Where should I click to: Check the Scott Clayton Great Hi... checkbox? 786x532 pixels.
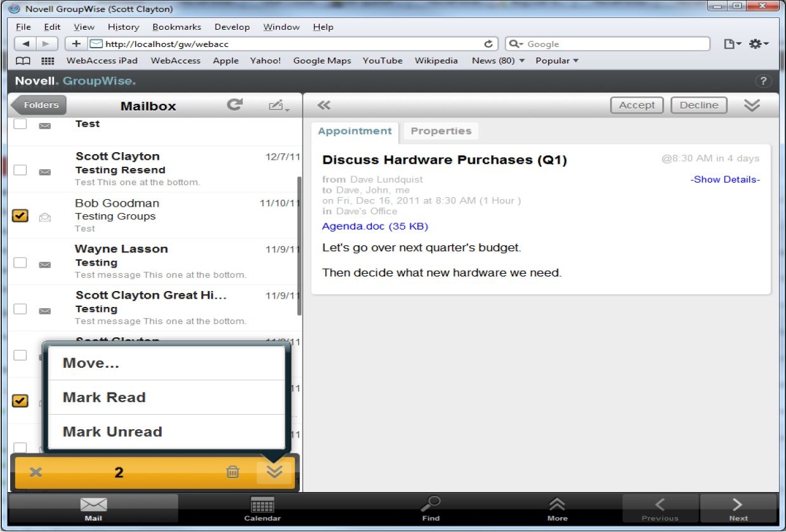[20, 309]
